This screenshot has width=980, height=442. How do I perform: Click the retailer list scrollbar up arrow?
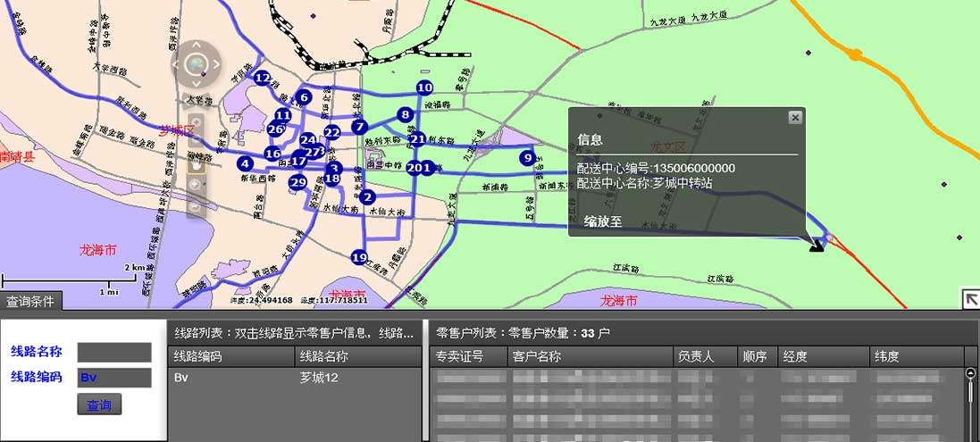click(971, 373)
